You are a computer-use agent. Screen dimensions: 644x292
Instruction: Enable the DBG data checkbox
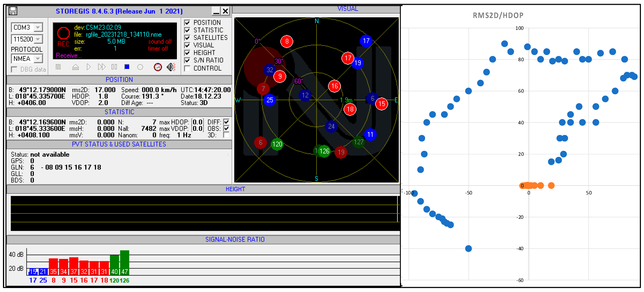[14, 69]
